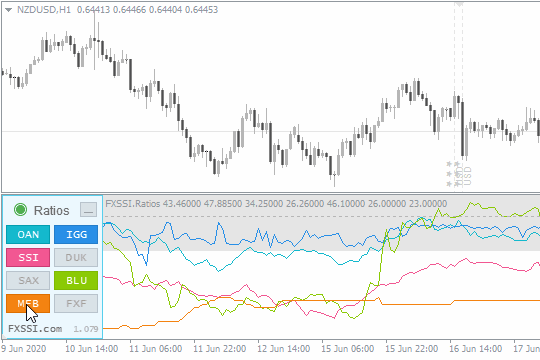Image resolution: width=540 pixels, height=360 pixels.
Task: Open the FXSSI.com link
Action: (35, 329)
